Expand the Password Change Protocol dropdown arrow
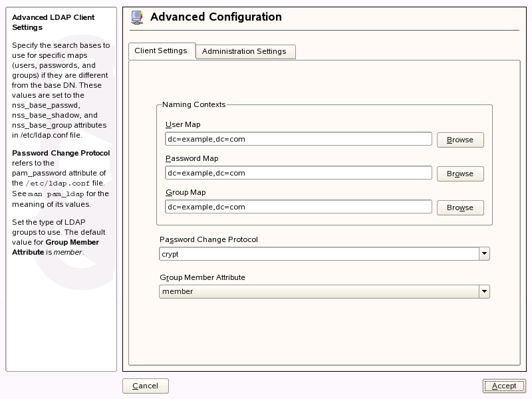This screenshot has height=399, width=532. 484,254
